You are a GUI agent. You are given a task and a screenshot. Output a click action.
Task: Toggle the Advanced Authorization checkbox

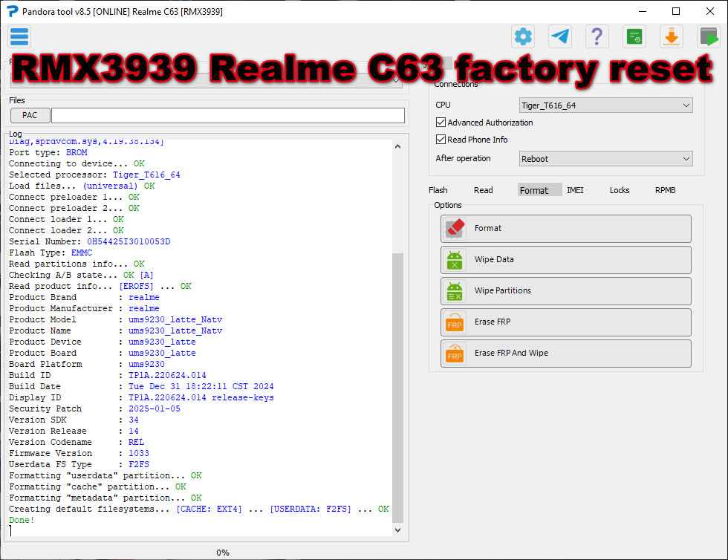(x=441, y=122)
